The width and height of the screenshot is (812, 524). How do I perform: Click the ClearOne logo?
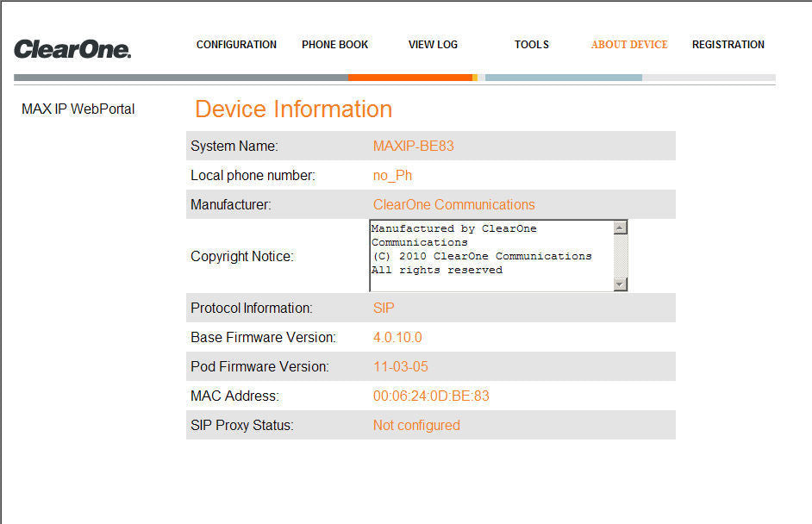[72, 49]
